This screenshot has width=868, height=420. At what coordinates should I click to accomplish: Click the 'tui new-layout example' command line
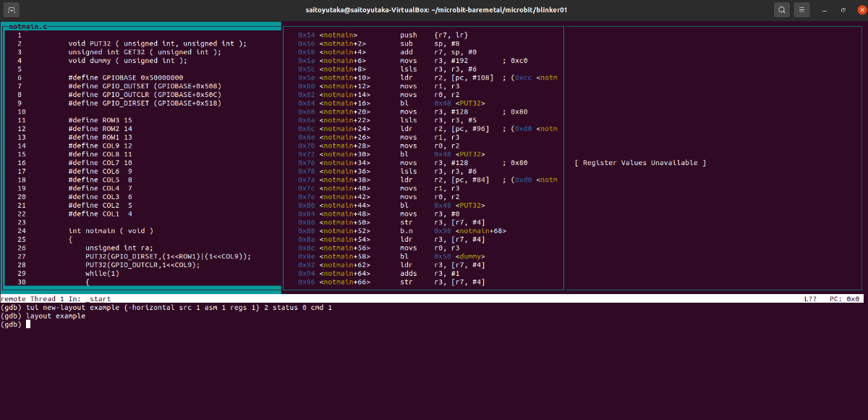click(x=166, y=307)
